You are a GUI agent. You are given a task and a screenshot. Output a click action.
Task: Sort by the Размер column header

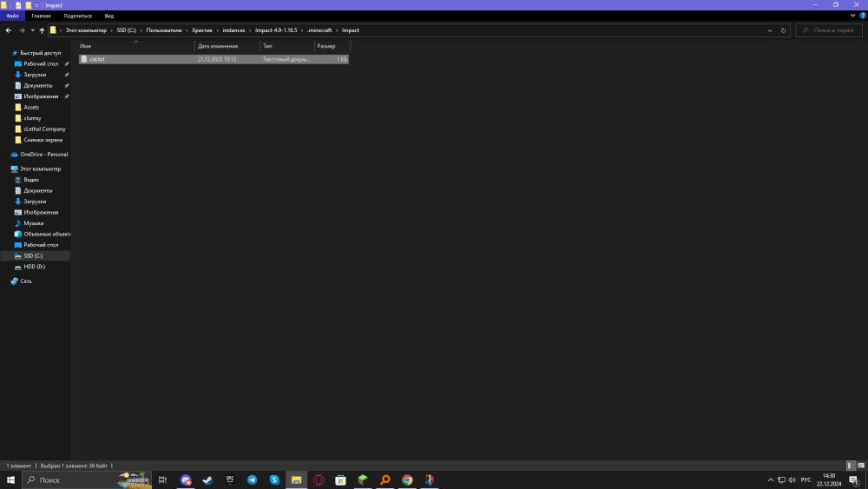click(x=332, y=46)
